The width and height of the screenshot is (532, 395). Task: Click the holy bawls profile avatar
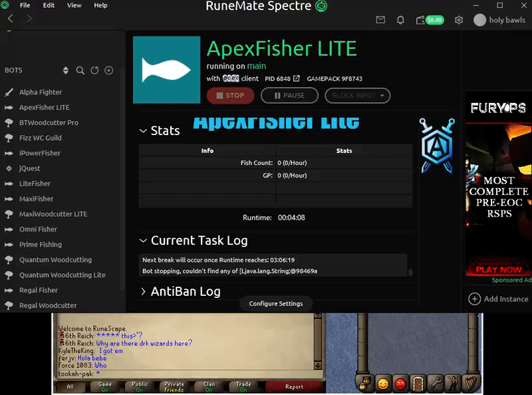(x=479, y=20)
